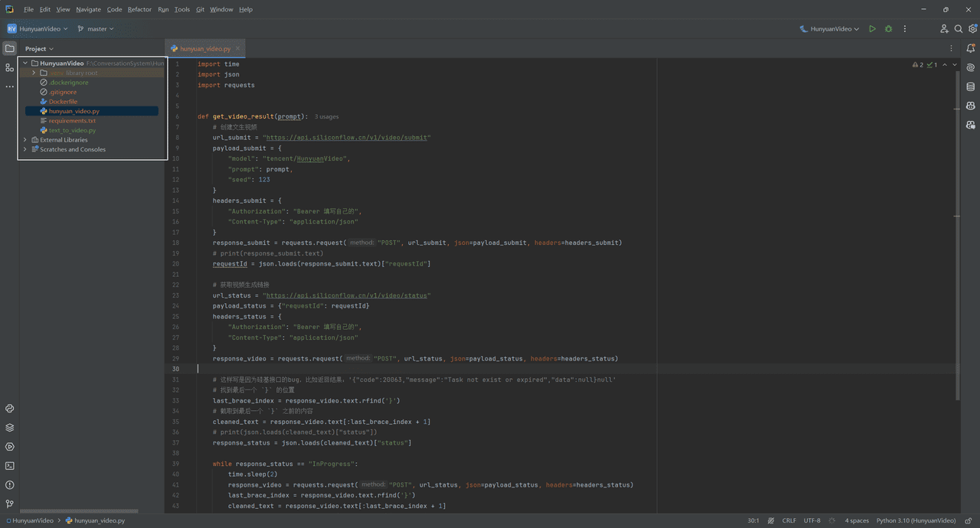Click the CRLF line separator setting
Image resolution: width=980 pixels, height=528 pixels.
pyautogui.click(x=789, y=520)
